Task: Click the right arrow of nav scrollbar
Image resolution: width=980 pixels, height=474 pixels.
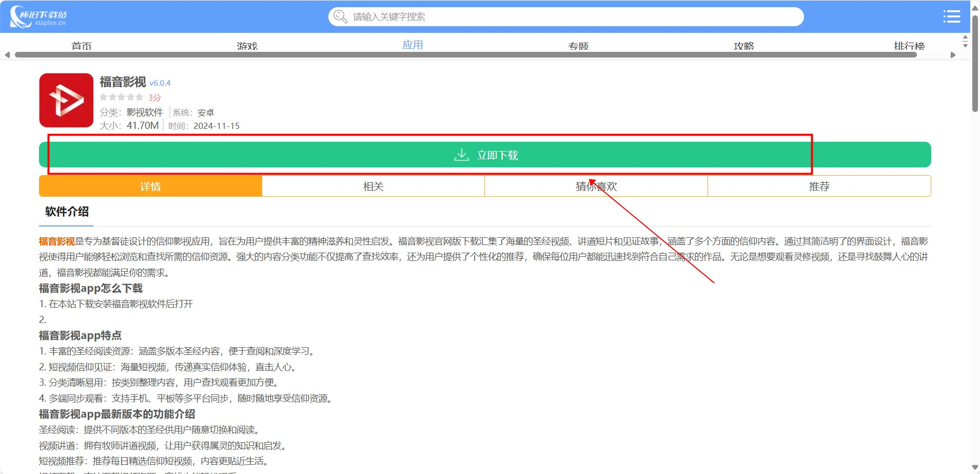Action: [x=953, y=55]
